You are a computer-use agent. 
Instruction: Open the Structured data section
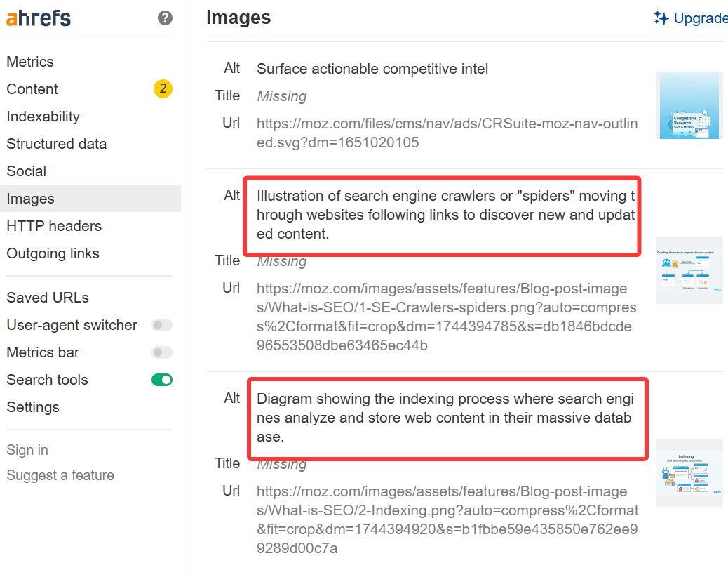(x=57, y=144)
